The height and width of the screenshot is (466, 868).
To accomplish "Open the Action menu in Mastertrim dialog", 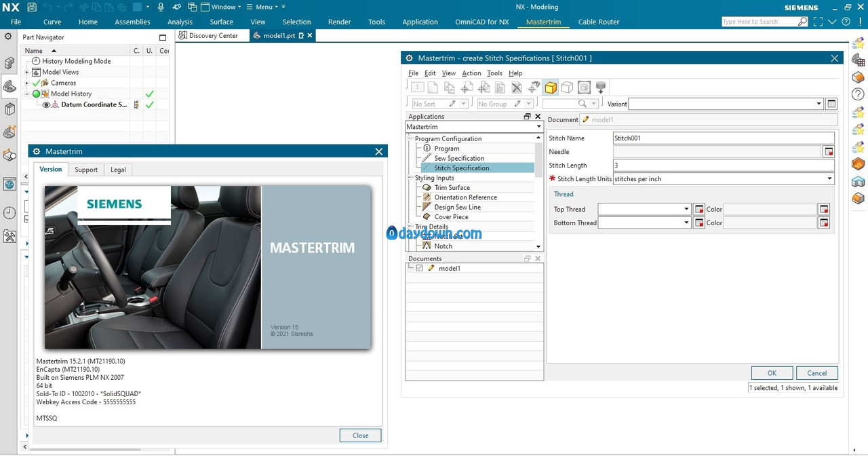I will (471, 73).
